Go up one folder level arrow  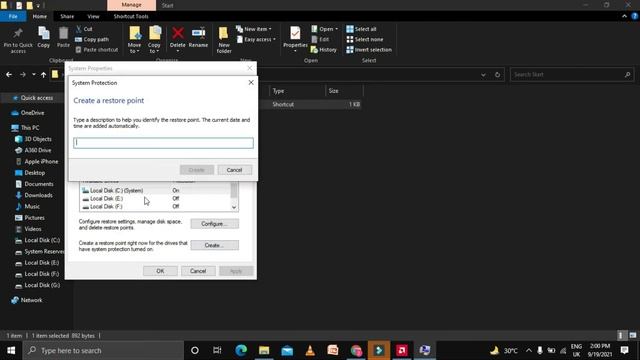[x=43, y=75]
